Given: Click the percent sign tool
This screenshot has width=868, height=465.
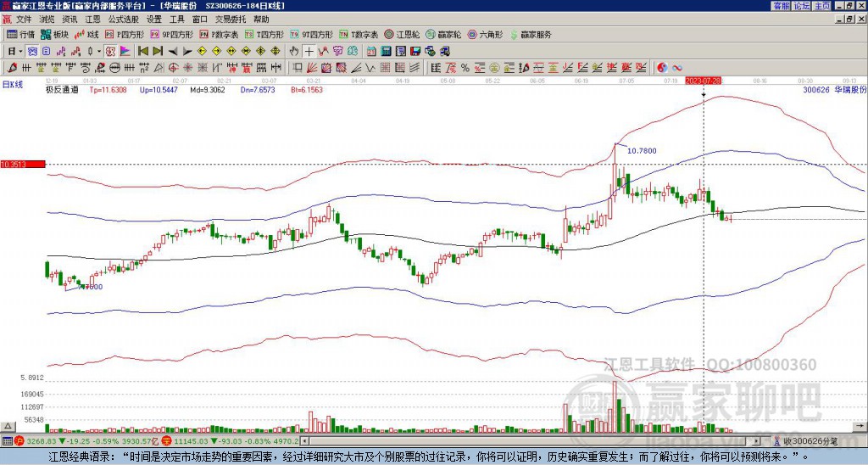Looking at the screenshot, I should coord(465,68).
